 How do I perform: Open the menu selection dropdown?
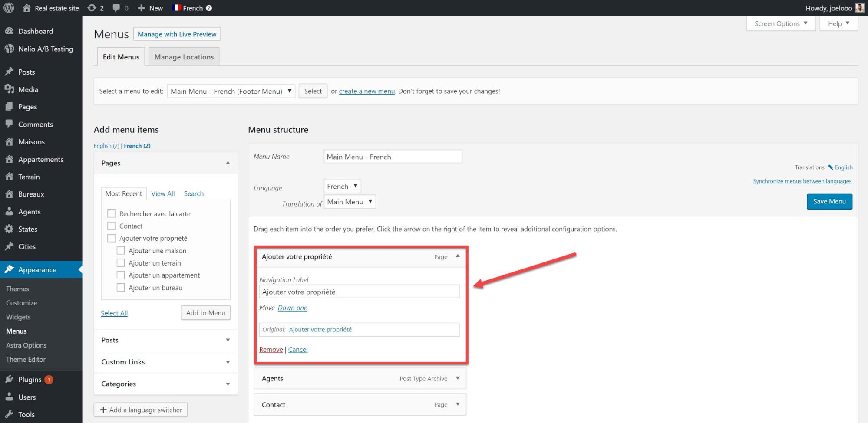point(231,91)
